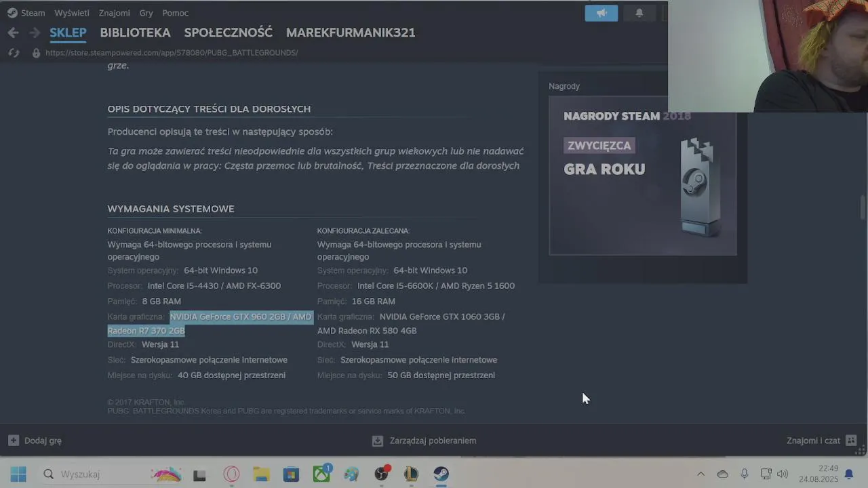Viewport: 868px width, 488px height.
Task: Click the ZWYCIĘZCA badge
Action: pos(599,145)
